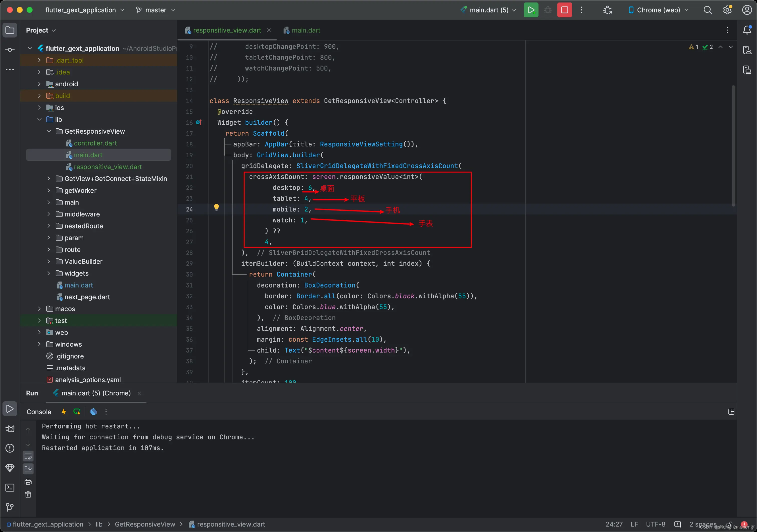Open the Git tool window icon
The height and width of the screenshot is (532, 757).
coord(10,507)
